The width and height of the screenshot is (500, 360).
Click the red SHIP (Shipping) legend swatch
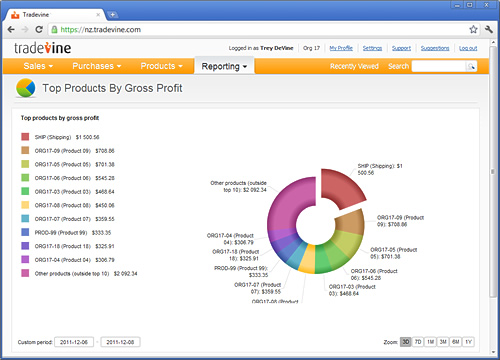[25, 137]
